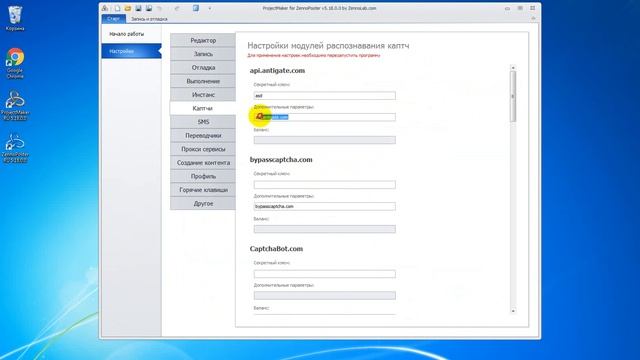Click the api.antigate.com secret key field
640x360 pixels.
324,96
